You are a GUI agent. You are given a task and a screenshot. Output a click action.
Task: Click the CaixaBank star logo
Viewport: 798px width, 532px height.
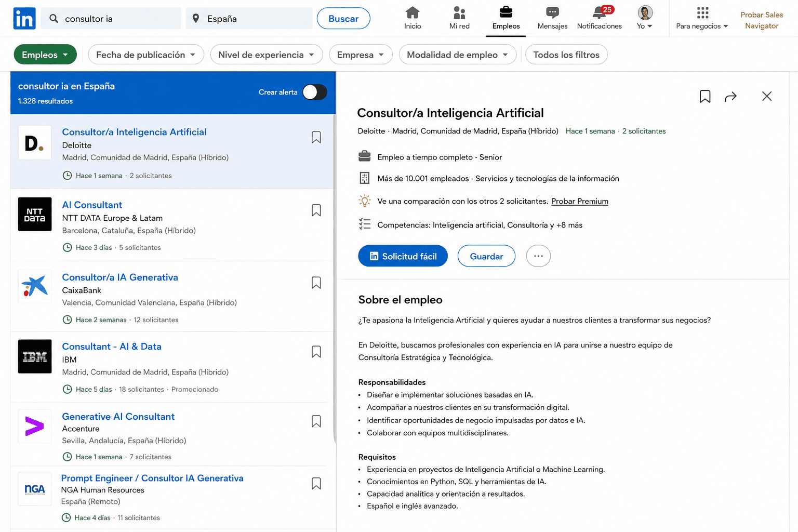pos(35,286)
